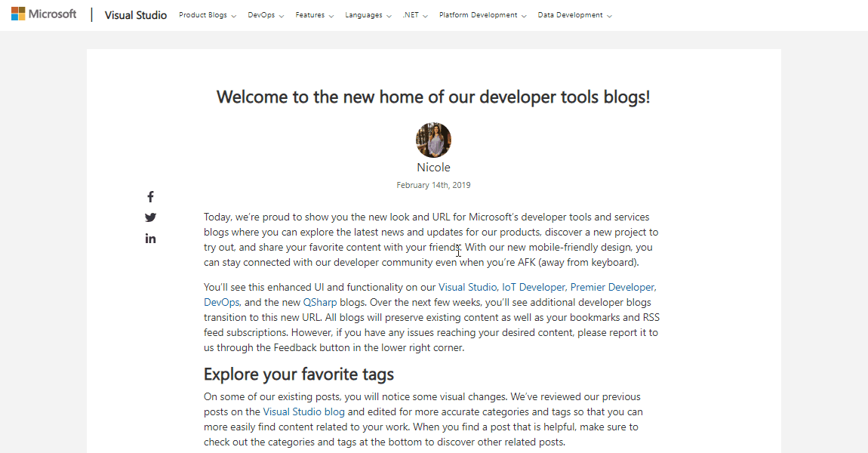The image size is (868, 453).
Task: Follow the Visual Studio link in paragraph
Action: tap(467, 287)
